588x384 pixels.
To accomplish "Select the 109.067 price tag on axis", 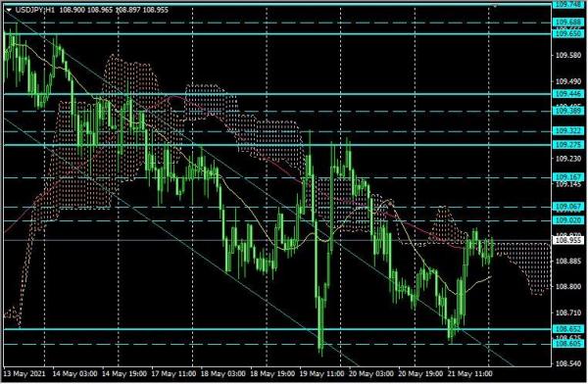I will coord(568,207).
